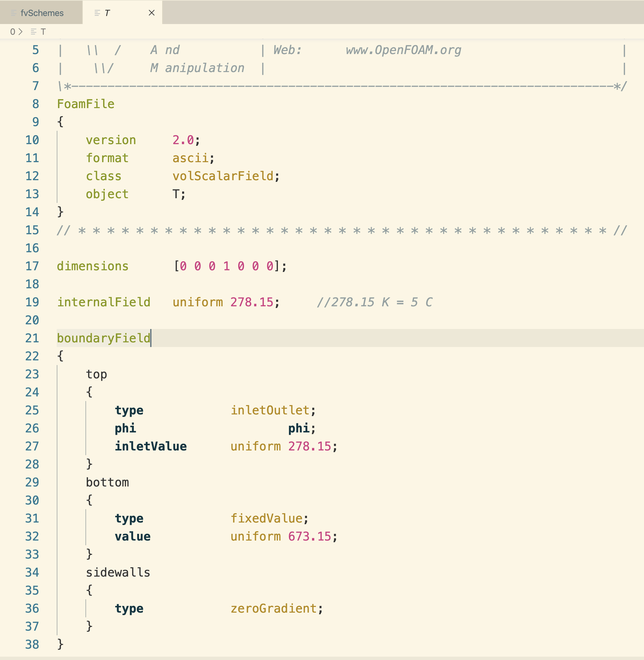Expand the chevron after "0" in breadcrumbs

coord(20,32)
